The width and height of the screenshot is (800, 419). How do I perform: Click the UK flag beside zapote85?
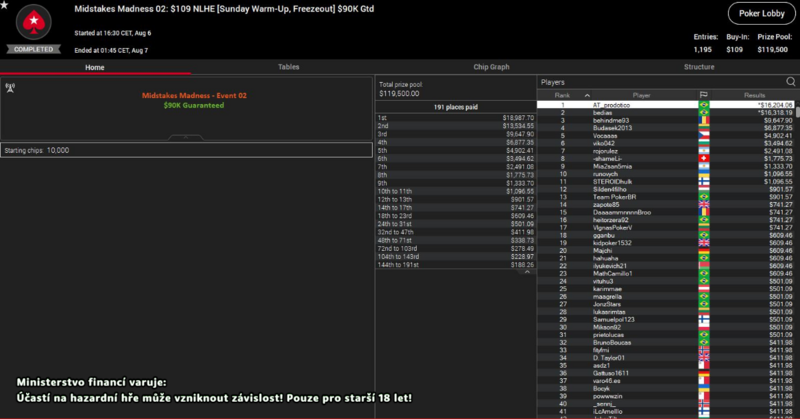pos(704,204)
